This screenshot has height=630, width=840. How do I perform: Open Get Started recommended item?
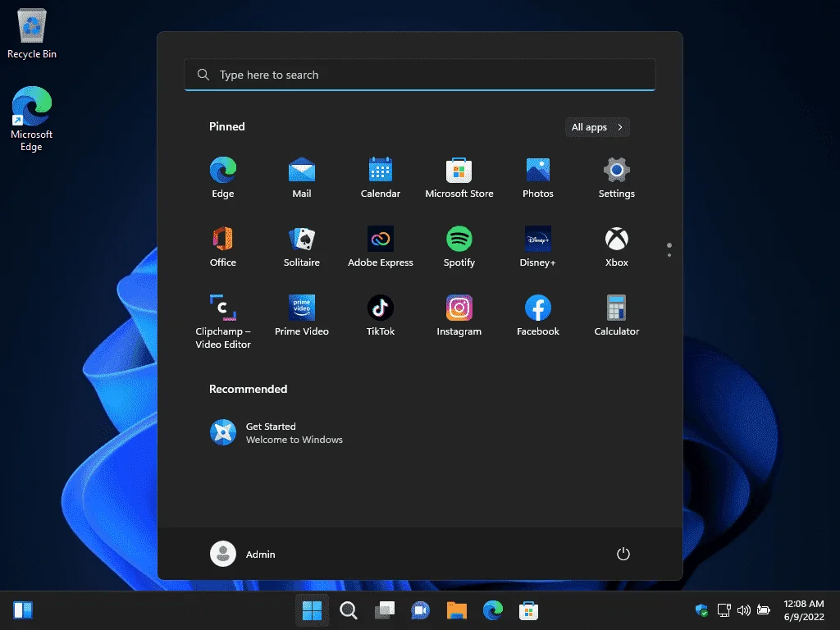coord(276,433)
